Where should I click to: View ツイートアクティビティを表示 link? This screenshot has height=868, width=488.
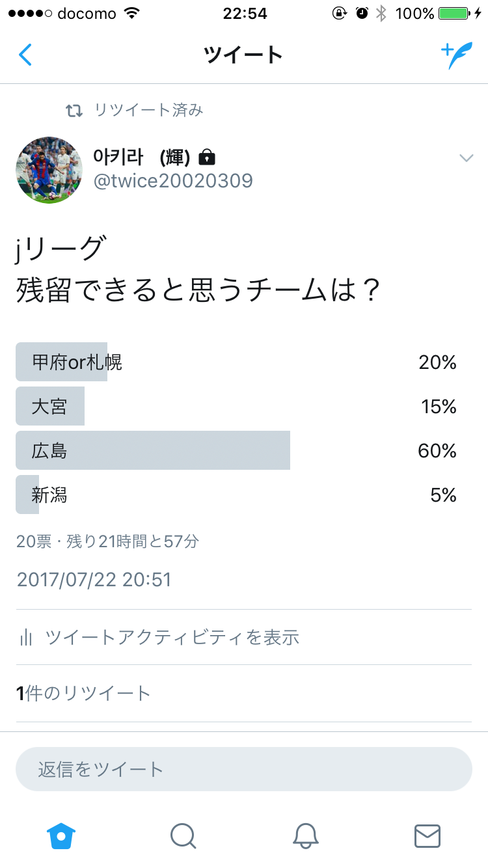pos(172,637)
